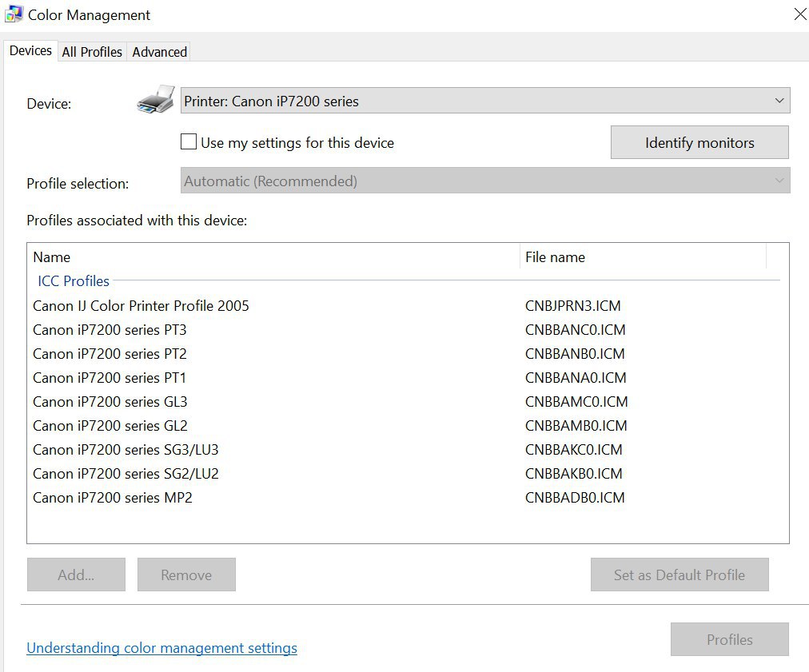Screen dimensions: 809x672
Task: Click the File name column header
Action: (x=643, y=256)
